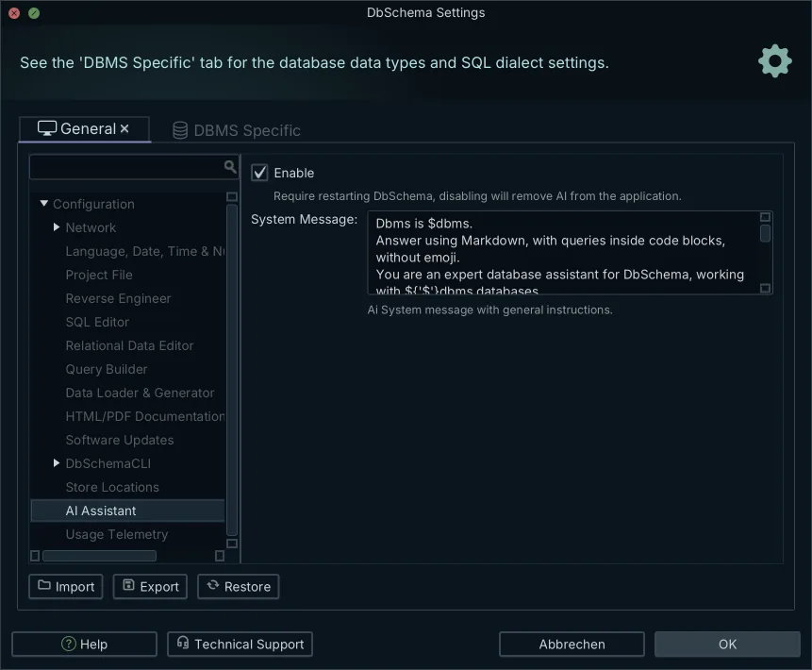The height and width of the screenshot is (670, 812).
Task: Click the settings tree scroll-up arrow
Action: click(232, 197)
